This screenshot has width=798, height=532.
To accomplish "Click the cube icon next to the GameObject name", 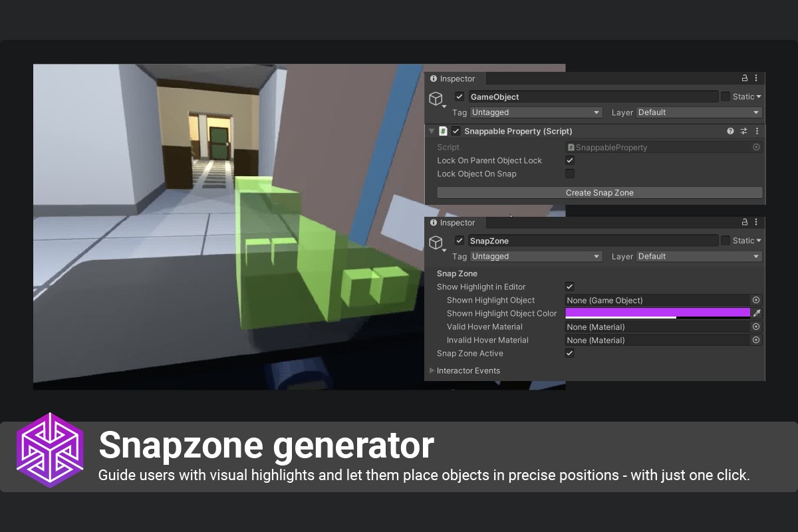I will point(436,99).
